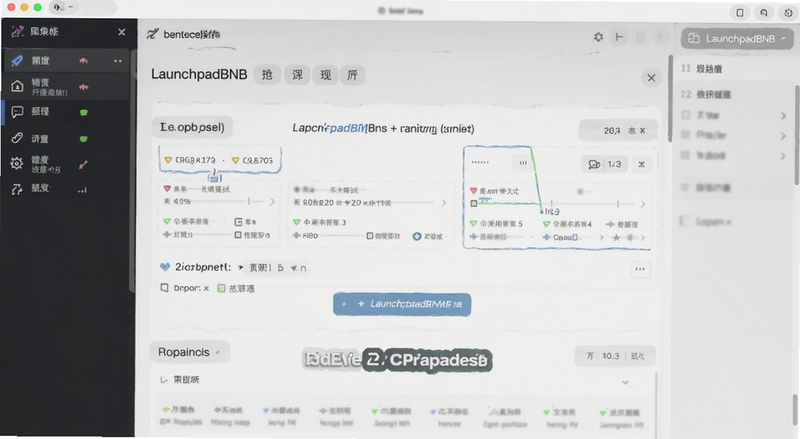Close the dark left sidebar panel
This screenshot has height=439, width=800.
pos(121,32)
